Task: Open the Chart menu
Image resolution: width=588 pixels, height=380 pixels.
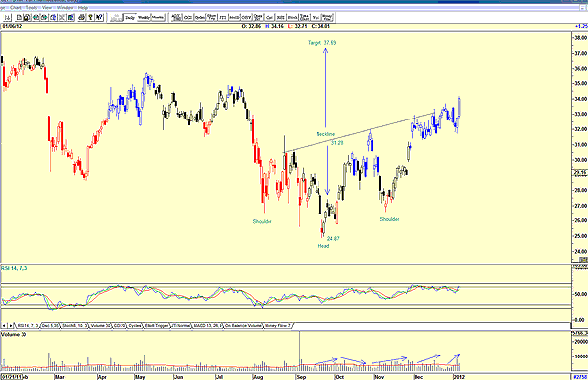Action: (x=16, y=7)
